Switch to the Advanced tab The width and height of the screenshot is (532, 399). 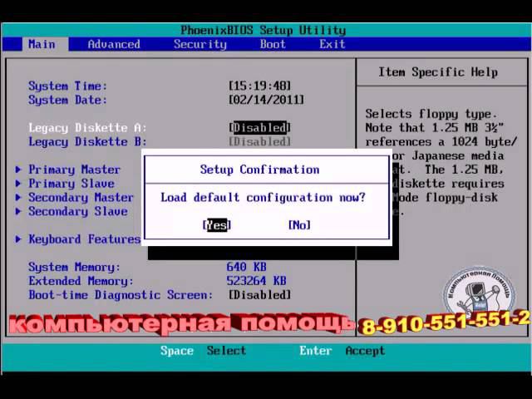click(114, 44)
